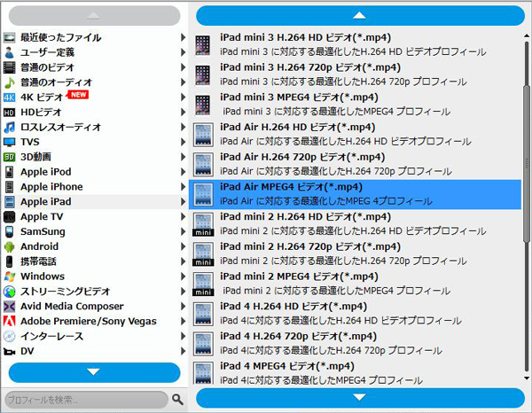Select iPad mini 2 MPEG4 profile
The image size is (532, 413).
pyautogui.click(x=356, y=284)
